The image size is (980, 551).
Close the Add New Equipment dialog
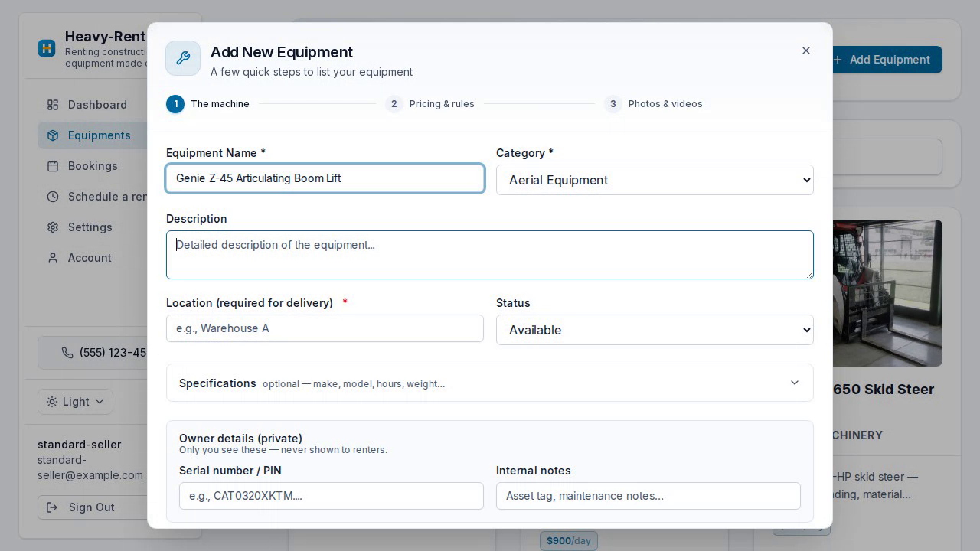tap(805, 51)
